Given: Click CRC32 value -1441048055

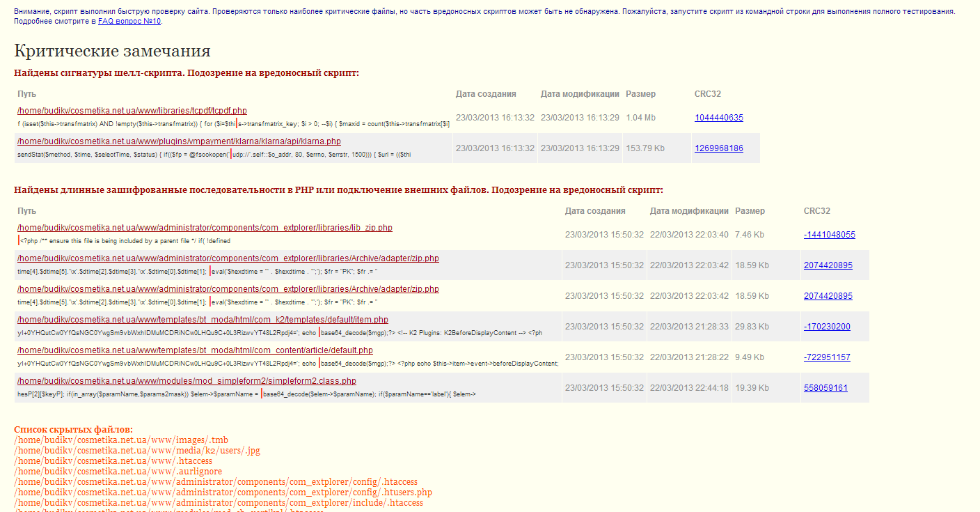Looking at the screenshot, I should click(x=830, y=235).
